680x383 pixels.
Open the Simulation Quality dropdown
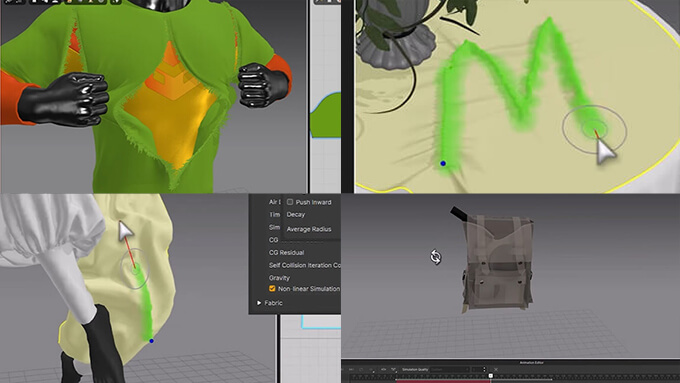click(x=450, y=370)
